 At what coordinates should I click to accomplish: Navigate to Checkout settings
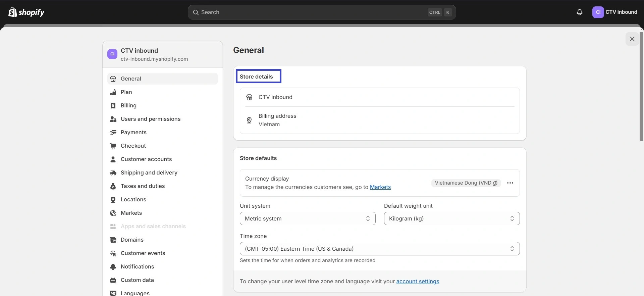tap(163, 146)
